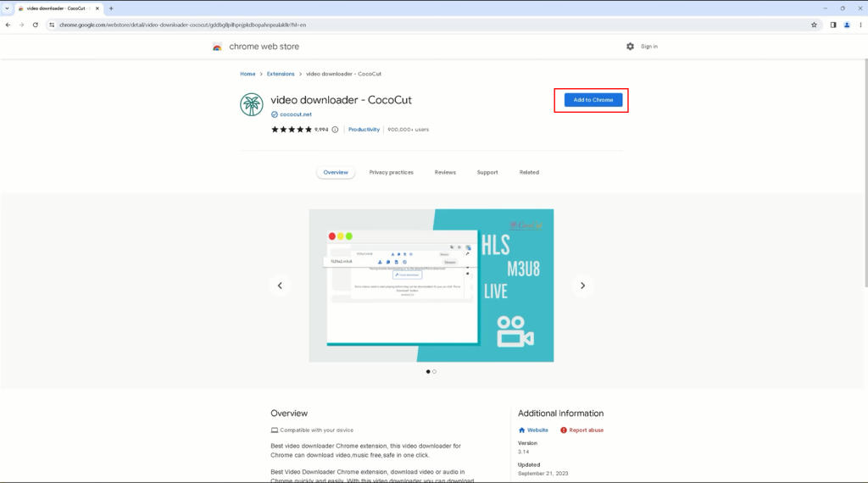
Task: Click the Add to Chrome button
Action: coord(593,100)
